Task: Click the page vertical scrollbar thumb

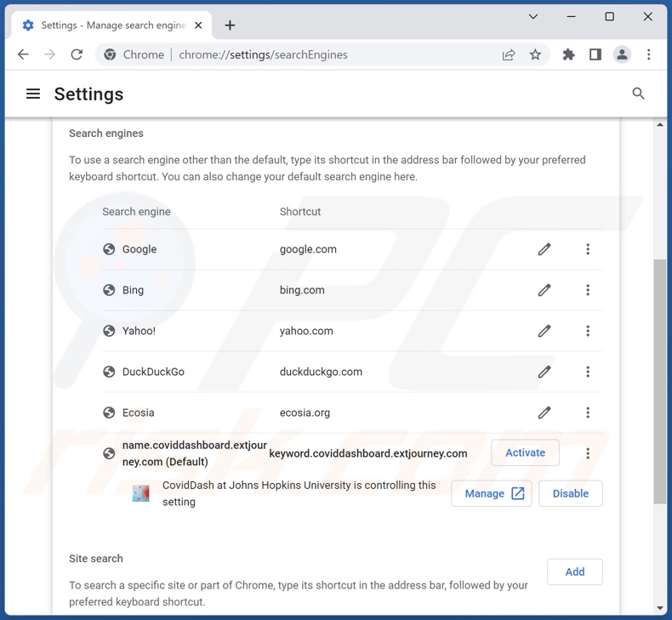Action: (x=659, y=381)
